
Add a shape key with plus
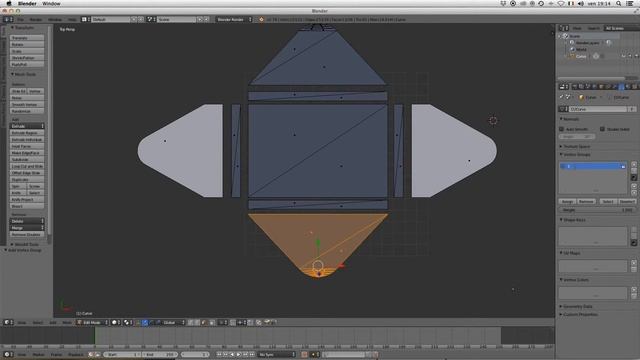[x=633, y=230]
